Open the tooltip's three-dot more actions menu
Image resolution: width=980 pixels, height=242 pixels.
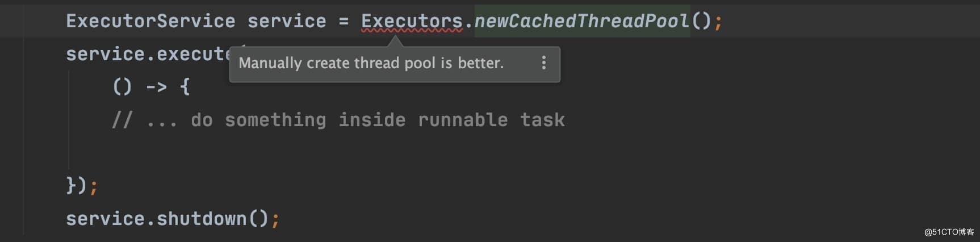click(543, 62)
